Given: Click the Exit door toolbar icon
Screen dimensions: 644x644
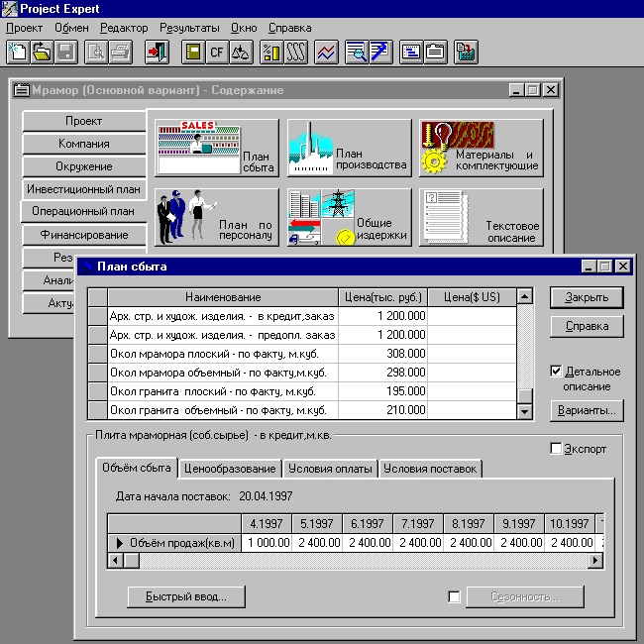Looking at the screenshot, I should [157, 52].
